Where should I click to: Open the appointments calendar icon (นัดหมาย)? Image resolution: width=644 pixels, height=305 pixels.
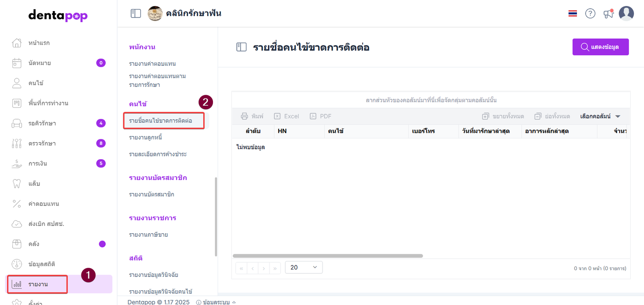pyautogui.click(x=17, y=63)
